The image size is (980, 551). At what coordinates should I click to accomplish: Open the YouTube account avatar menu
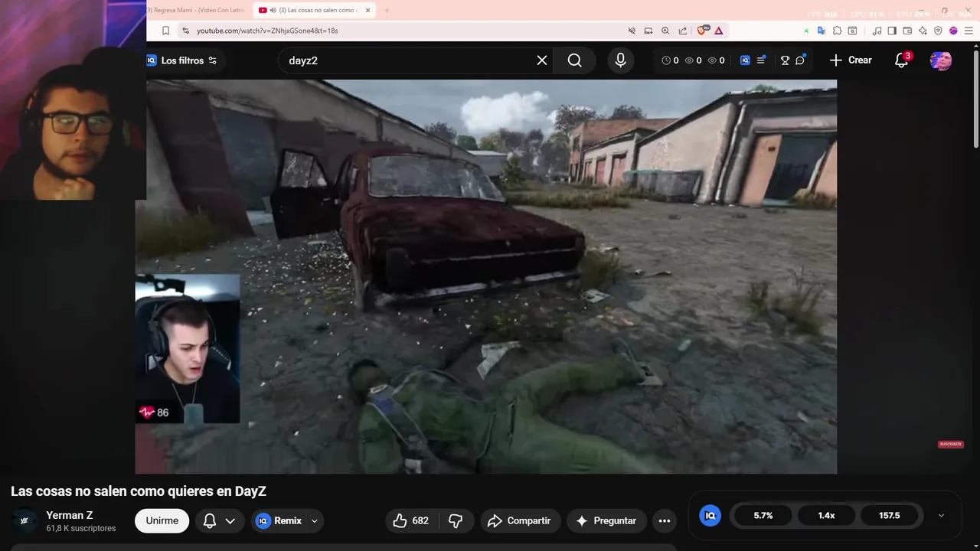point(941,60)
